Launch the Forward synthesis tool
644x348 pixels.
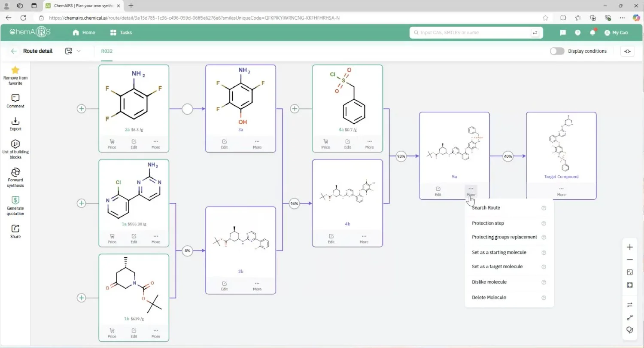pyautogui.click(x=15, y=172)
